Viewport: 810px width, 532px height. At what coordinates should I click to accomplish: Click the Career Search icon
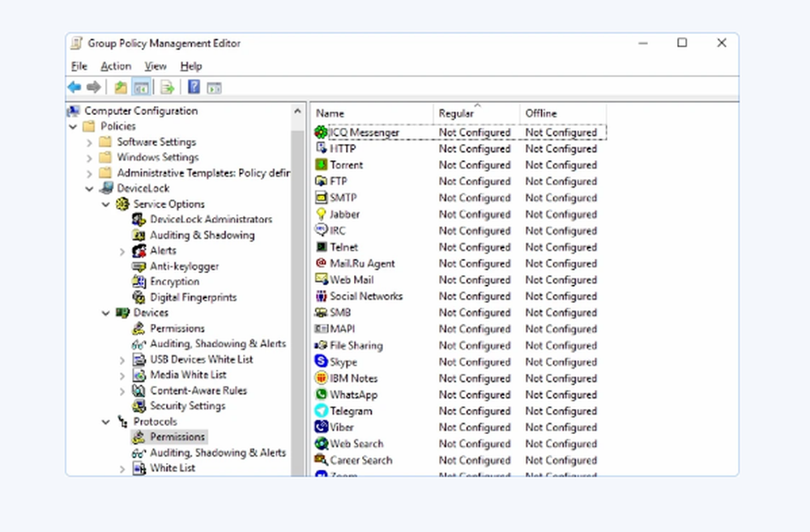322,460
